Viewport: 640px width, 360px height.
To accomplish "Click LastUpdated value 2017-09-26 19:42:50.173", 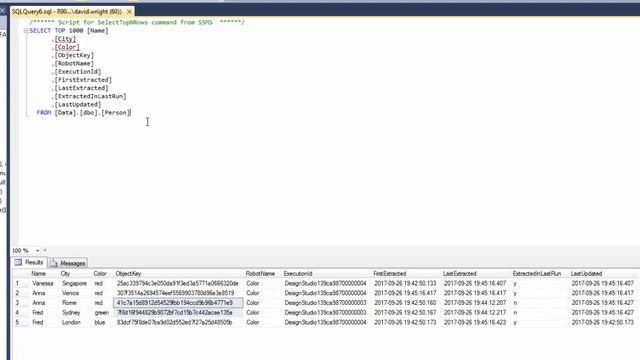I will pyautogui.click(x=603, y=322).
